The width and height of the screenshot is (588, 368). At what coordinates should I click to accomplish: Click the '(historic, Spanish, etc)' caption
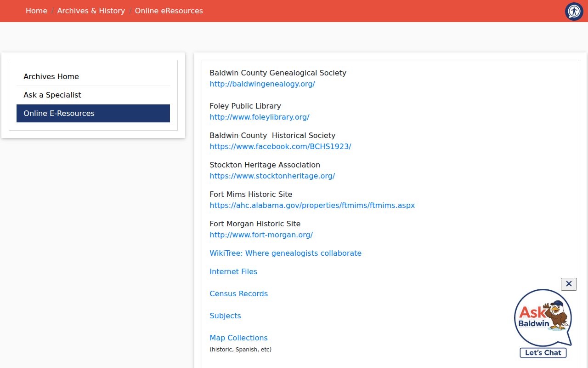(241, 350)
